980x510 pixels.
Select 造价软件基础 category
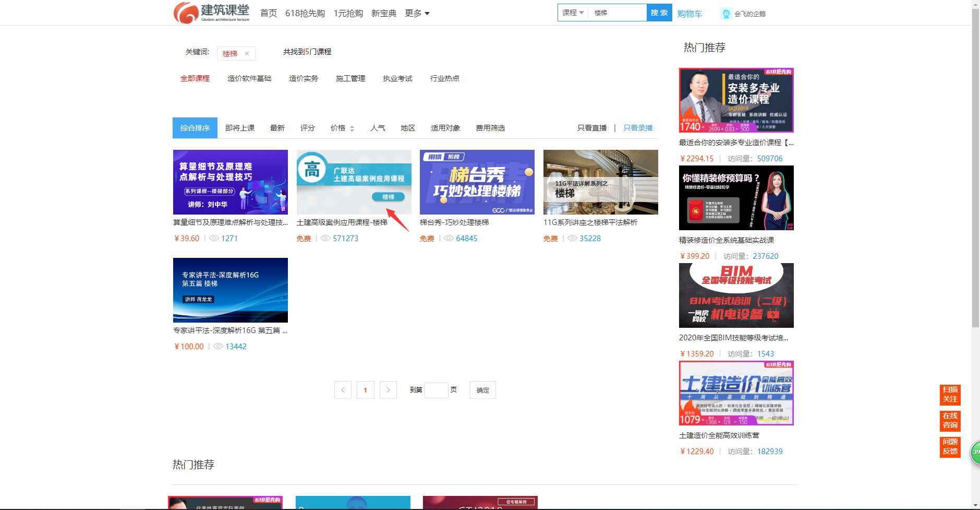249,78
